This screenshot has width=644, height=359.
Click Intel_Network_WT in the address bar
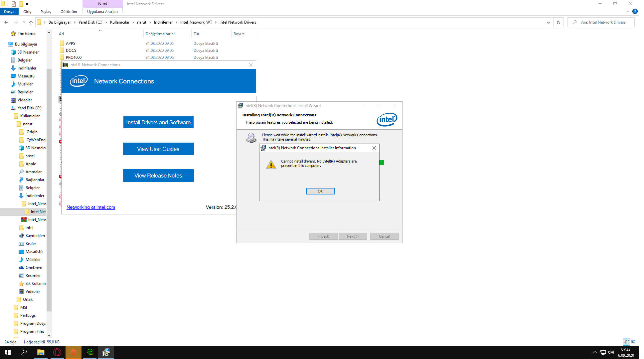[x=196, y=22]
